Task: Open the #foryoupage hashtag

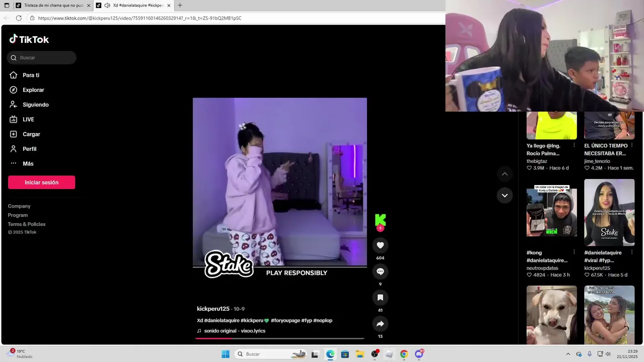Action: (285, 320)
